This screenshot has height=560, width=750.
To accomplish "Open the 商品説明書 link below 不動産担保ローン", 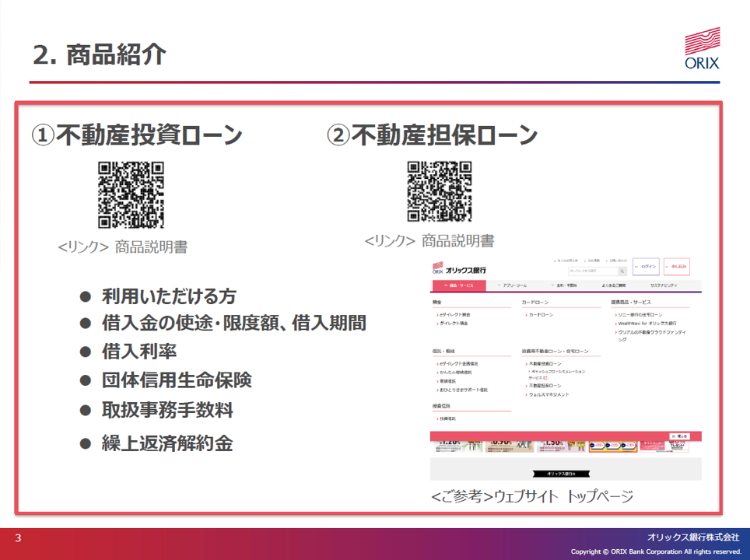I will tap(429, 240).
